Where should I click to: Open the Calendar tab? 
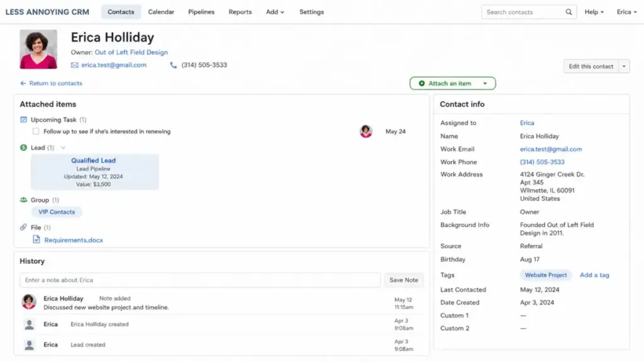tap(161, 12)
